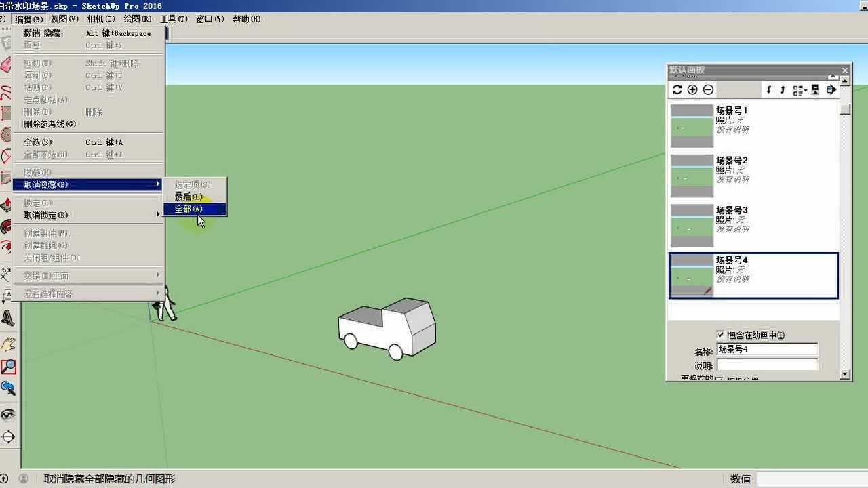Viewport: 868px width, 488px height.
Task: Remove the selected scene using the minus icon
Action: point(708,89)
